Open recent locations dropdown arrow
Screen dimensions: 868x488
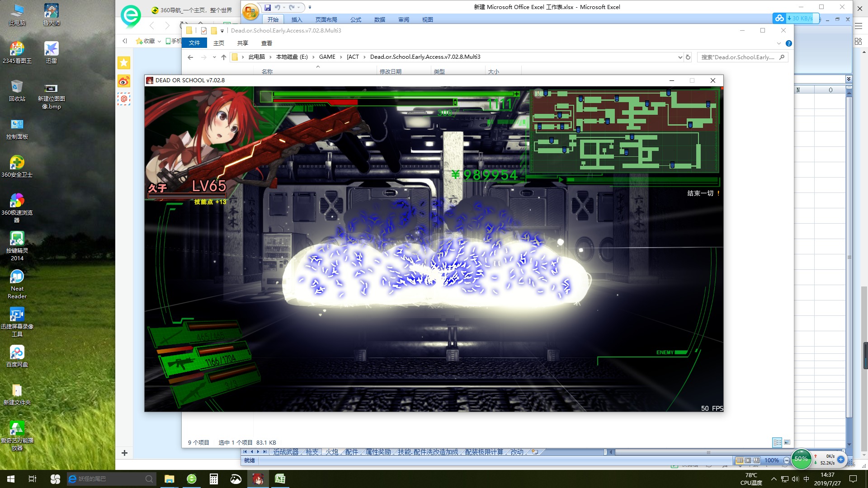[214, 57]
